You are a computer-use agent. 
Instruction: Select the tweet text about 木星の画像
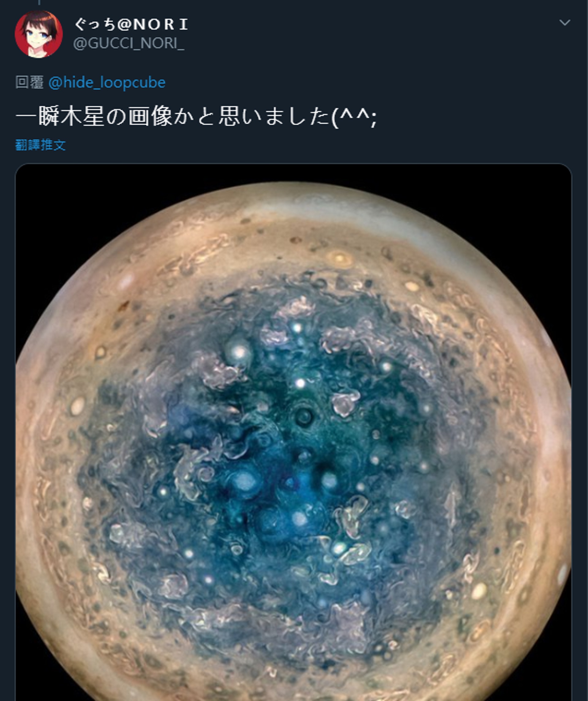pos(196,117)
